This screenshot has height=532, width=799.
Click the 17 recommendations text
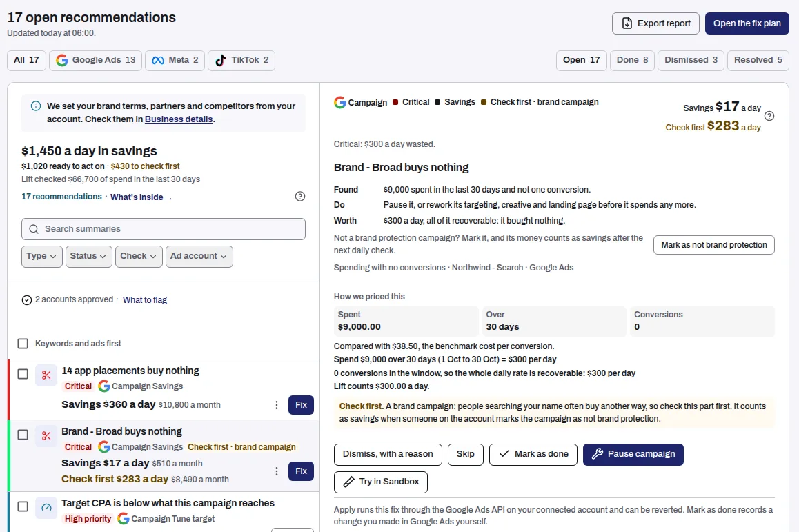61,197
